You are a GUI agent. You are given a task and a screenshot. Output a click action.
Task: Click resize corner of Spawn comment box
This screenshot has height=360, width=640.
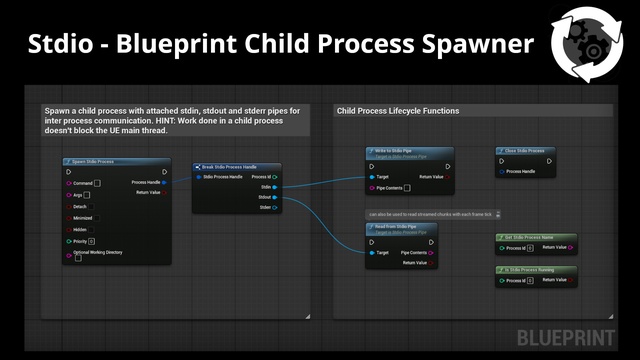(x=308, y=316)
